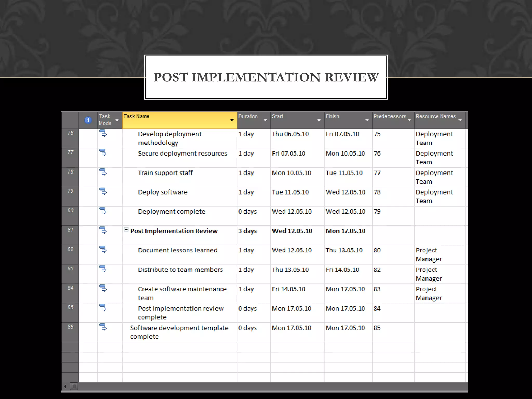Viewport: 532px width, 399px height.
Task: Click 'Deployment Team' resource in row 76
Action: point(434,138)
